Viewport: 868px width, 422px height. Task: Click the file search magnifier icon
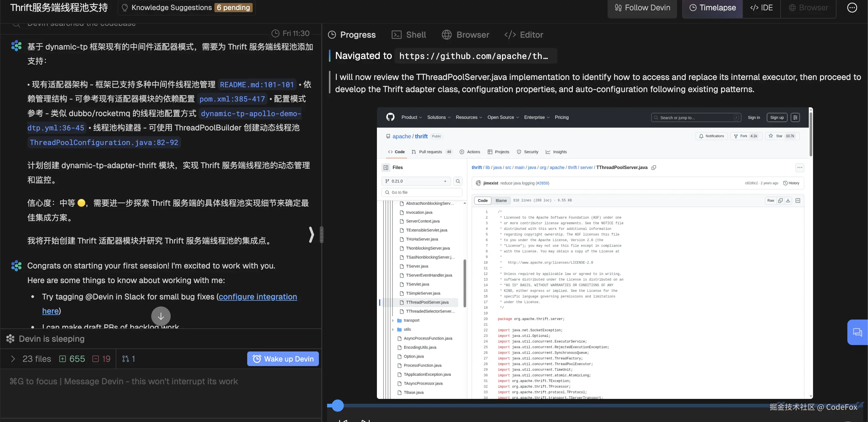(x=458, y=181)
